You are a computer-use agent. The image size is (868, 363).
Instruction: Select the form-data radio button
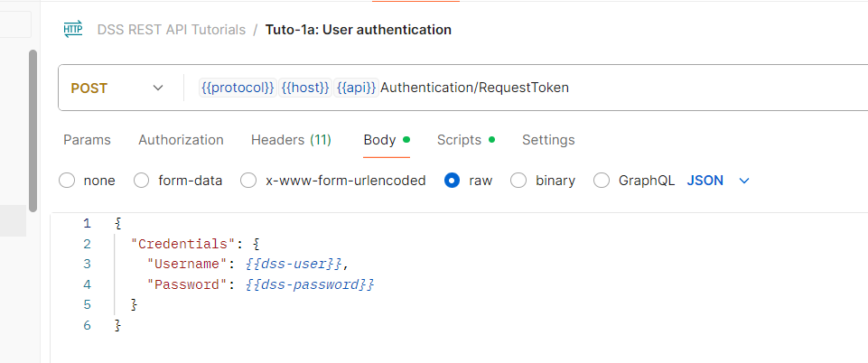click(142, 181)
